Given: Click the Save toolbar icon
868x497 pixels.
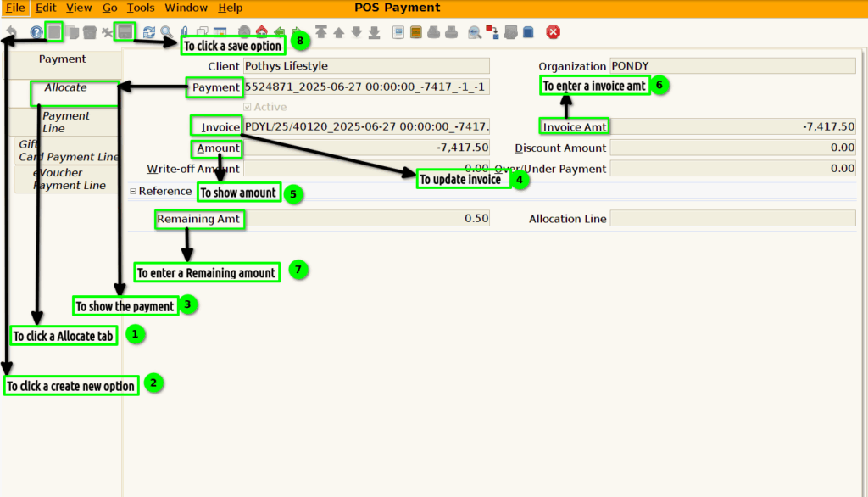Looking at the screenshot, I should [125, 32].
